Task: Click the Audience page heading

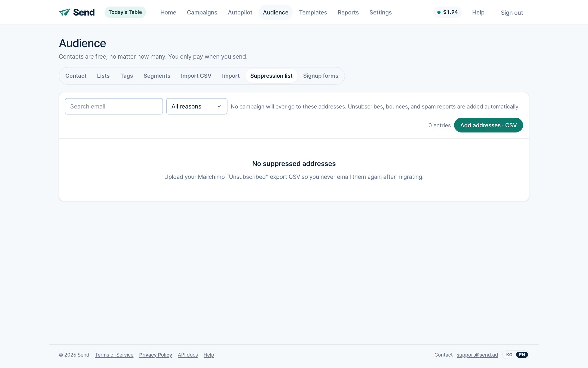Action: coord(82,43)
